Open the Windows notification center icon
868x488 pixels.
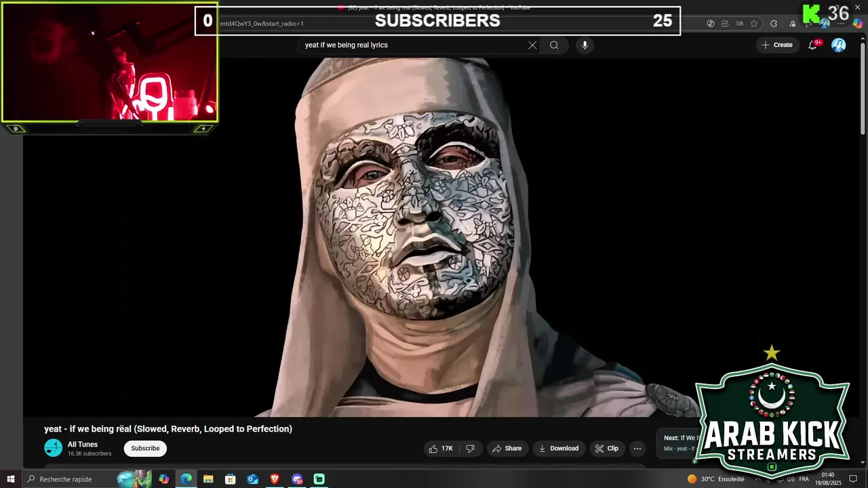tap(854, 479)
